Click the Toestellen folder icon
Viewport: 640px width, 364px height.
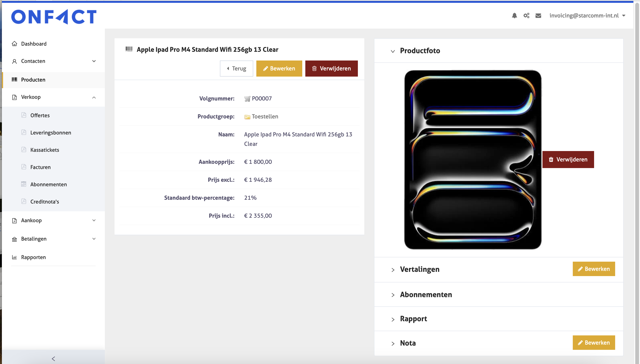point(247,117)
